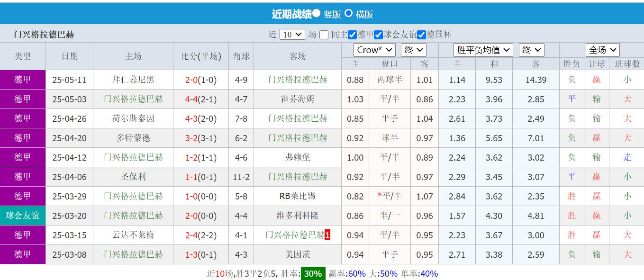Open the 终 dropdown beside Crow*
Screen dimensions: 644x280
(x=413, y=50)
